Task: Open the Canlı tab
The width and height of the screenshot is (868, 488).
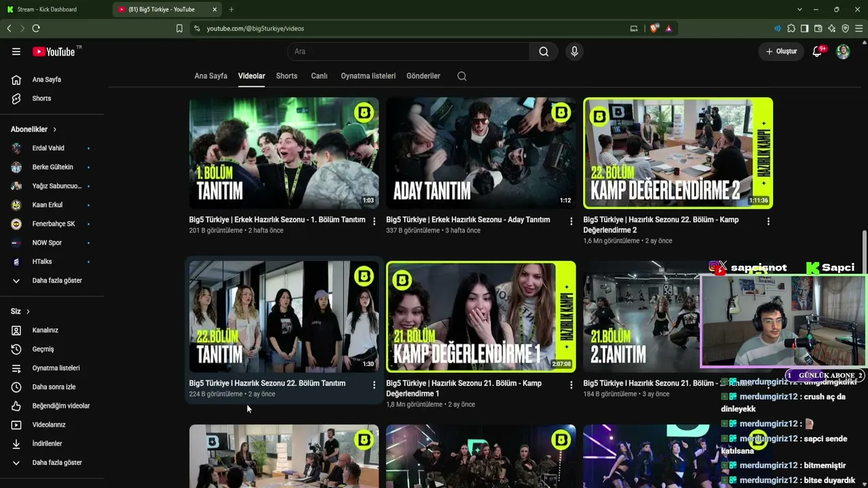Action: [319, 76]
